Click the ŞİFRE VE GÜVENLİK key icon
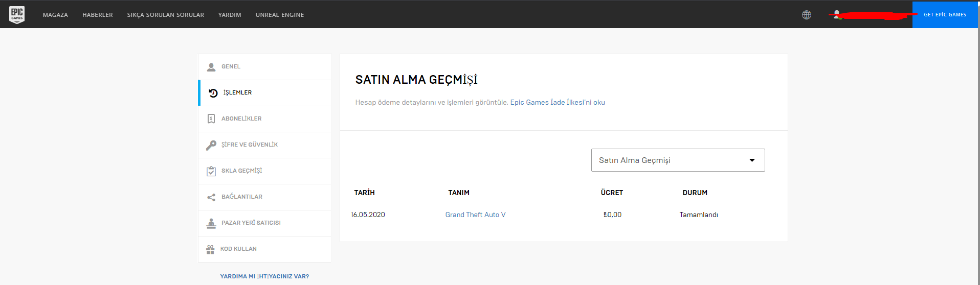Screen dimensions: 980x285 point(211,145)
